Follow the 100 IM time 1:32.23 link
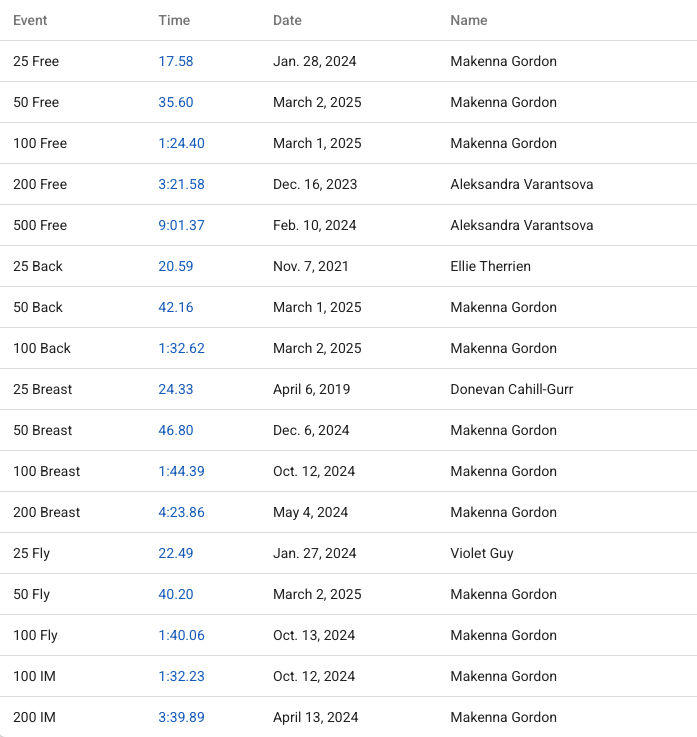 pos(181,676)
